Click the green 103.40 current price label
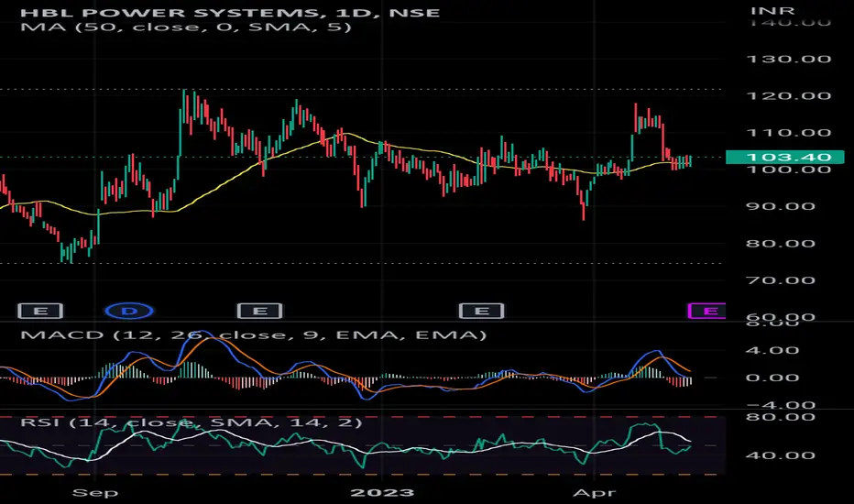 (785, 158)
